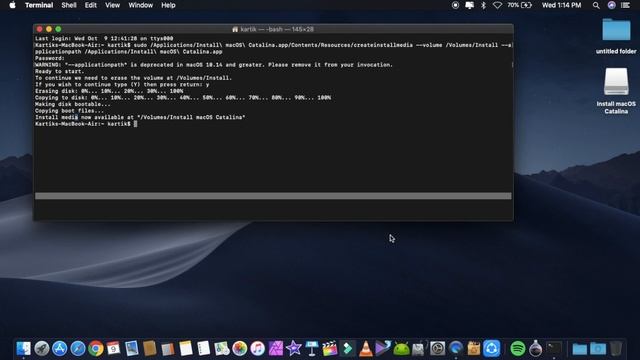Open the Edit menu

91,5
